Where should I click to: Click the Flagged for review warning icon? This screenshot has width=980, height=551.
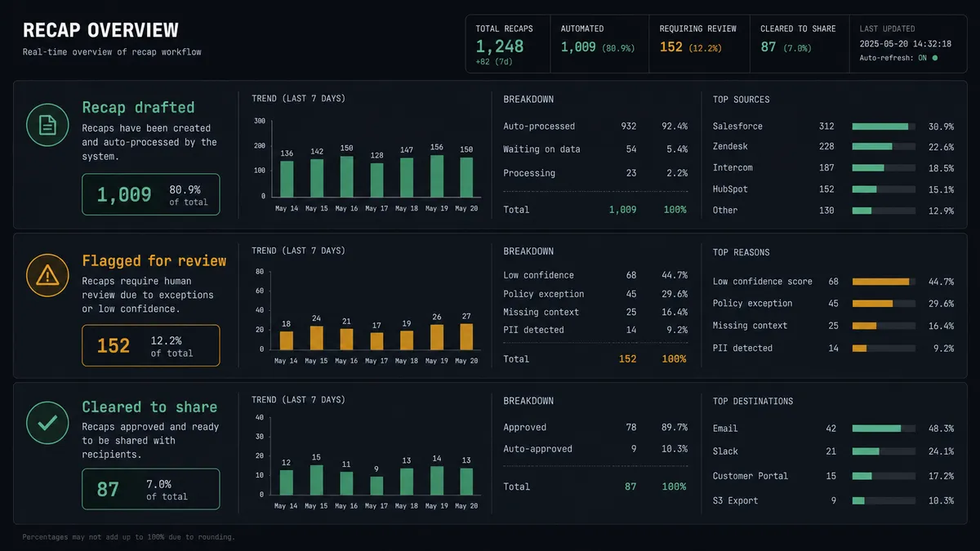(47, 275)
